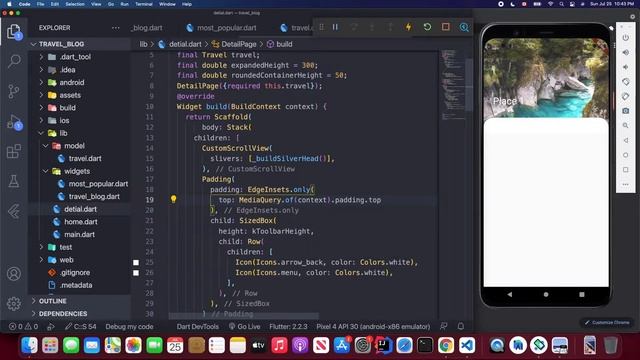Switch to _blog.dart editor tab
This screenshot has width=640, height=360.
click(x=147, y=28)
